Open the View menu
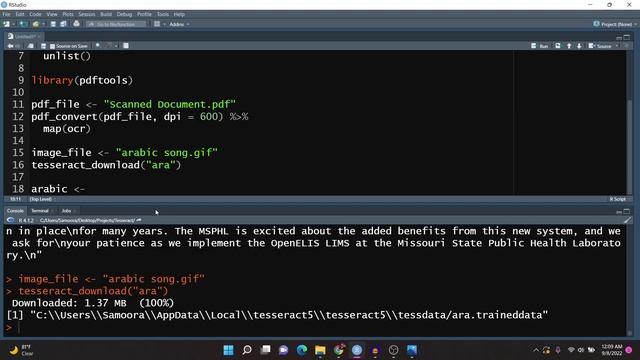Screen dimensions: 640x360 click(x=52, y=14)
